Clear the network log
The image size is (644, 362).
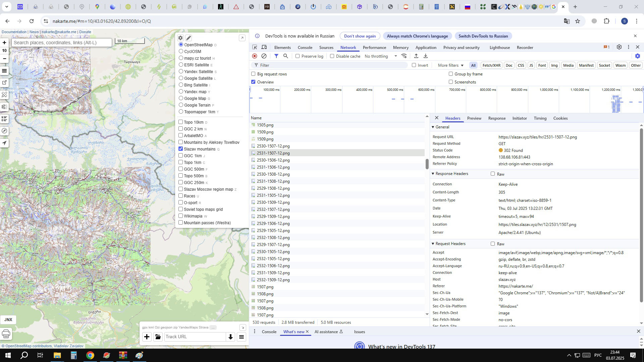coord(264,56)
